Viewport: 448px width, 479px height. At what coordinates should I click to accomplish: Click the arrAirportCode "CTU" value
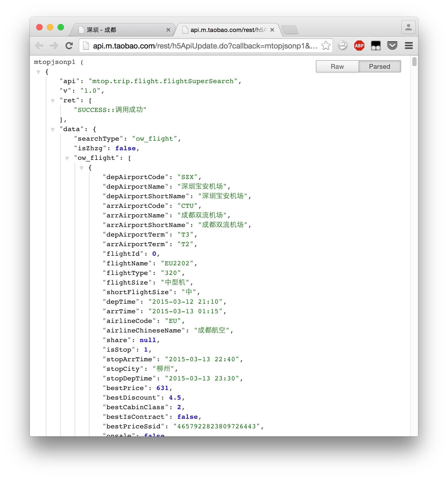click(x=188, y=206)
